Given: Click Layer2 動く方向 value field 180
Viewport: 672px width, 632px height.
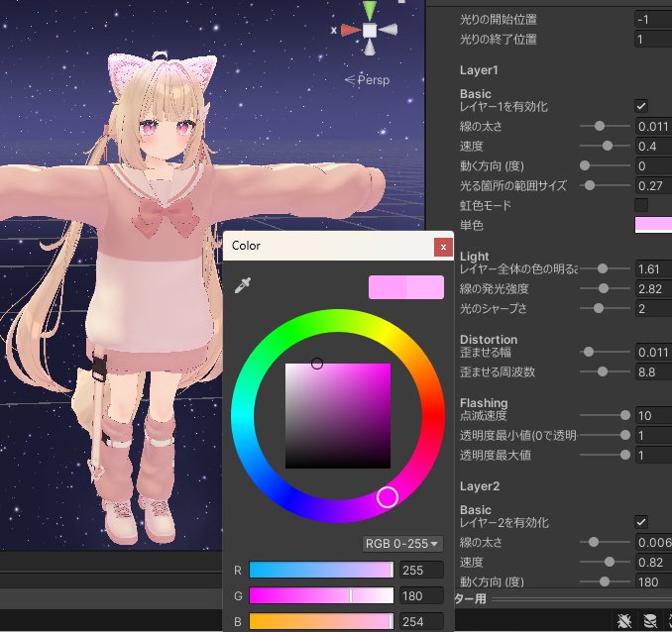Looking at the screenshot, I should (653, 581).
